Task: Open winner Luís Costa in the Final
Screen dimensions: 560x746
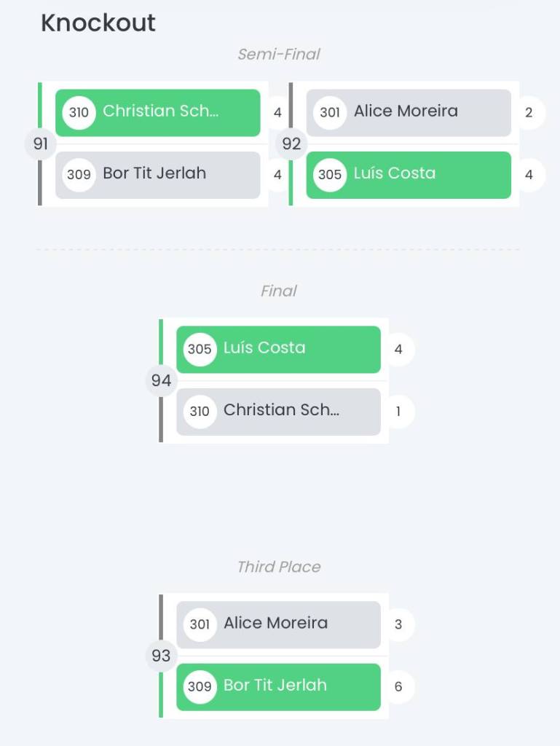Action: click(x=264, y=348)
